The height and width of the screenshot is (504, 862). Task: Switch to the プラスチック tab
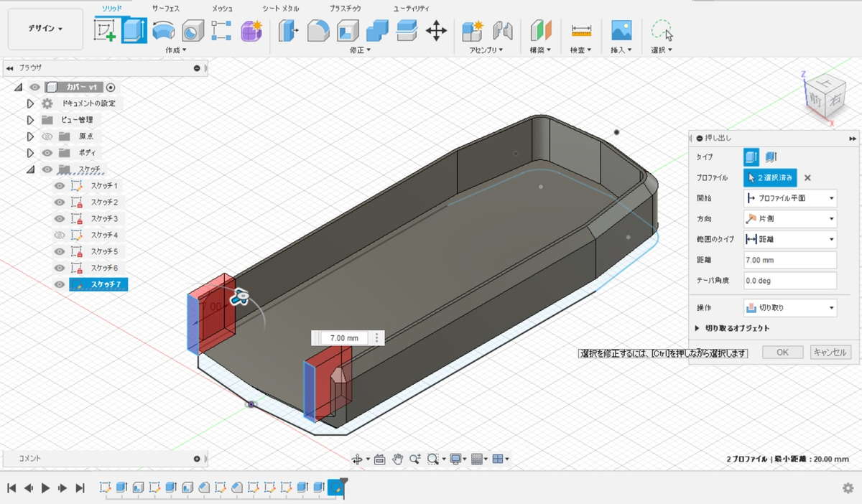[346, 8]
